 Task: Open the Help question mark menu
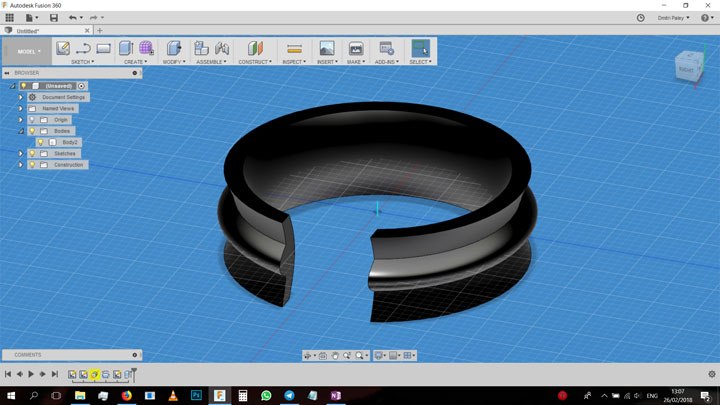(x=707, y=17)
